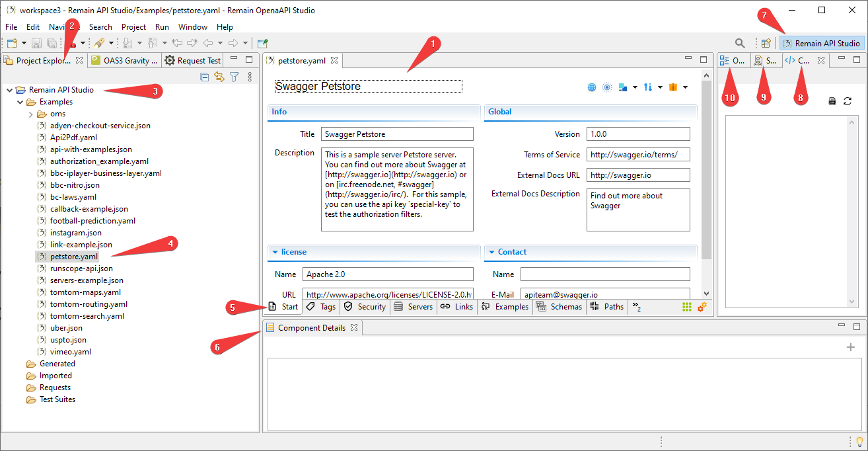Click the Save All toolbar icon

(x=51, y=43)
